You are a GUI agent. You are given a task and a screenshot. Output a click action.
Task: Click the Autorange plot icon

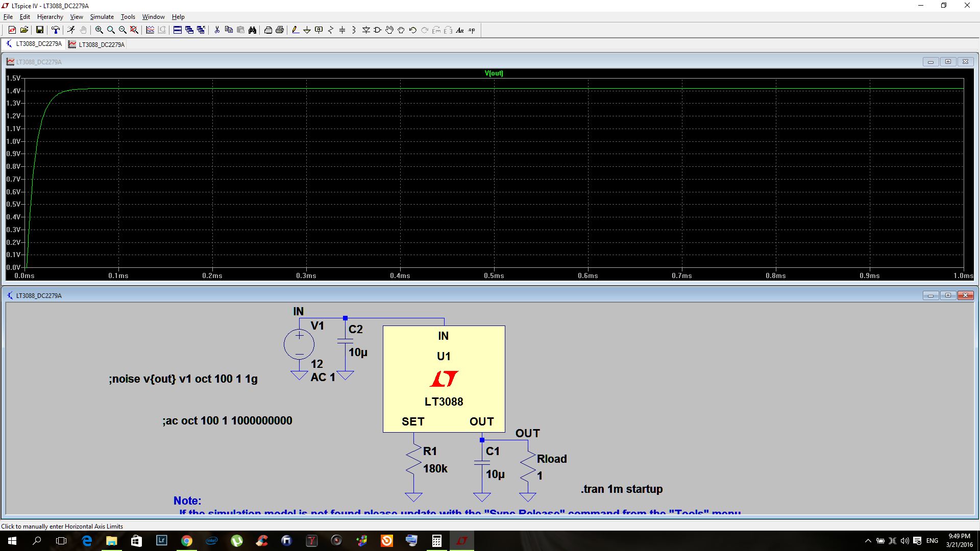point(150,30)
